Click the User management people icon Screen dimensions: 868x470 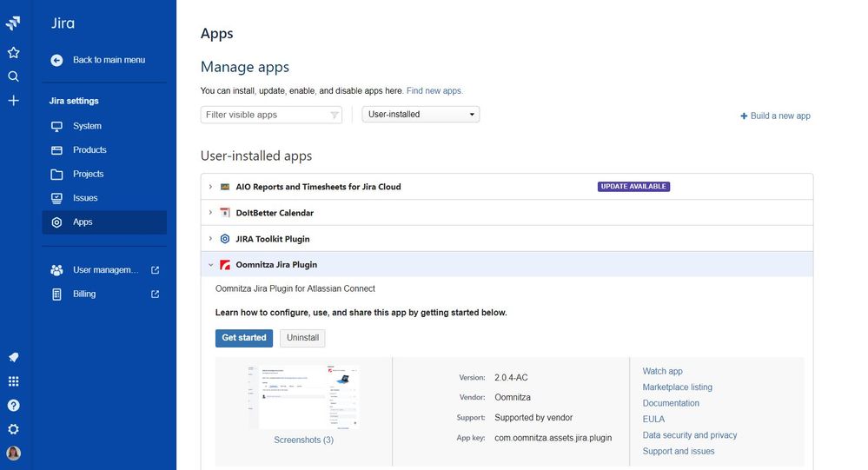click(x=56, y=270)
